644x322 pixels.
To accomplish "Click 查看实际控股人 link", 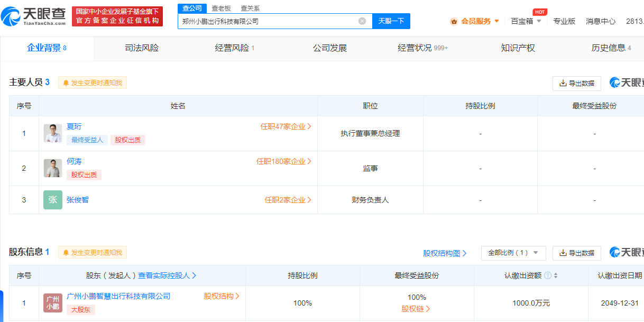I will pyautogui.click(x=167, y=276).
